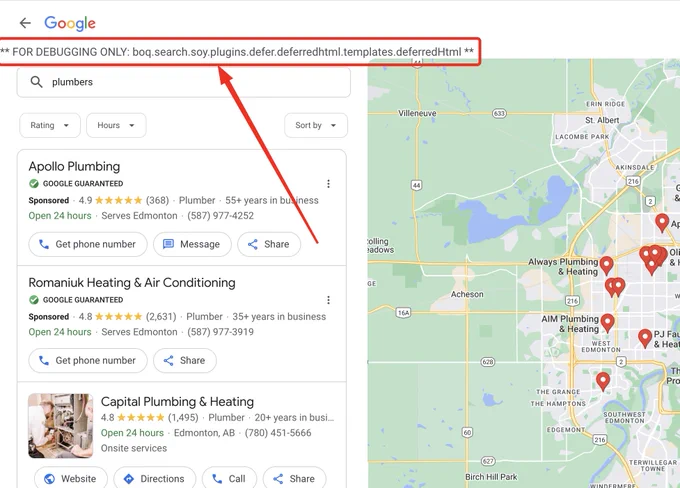The image size is (680, 488).
Task: Open more options for Romaniuk Heating
Action: click(328, 300)
